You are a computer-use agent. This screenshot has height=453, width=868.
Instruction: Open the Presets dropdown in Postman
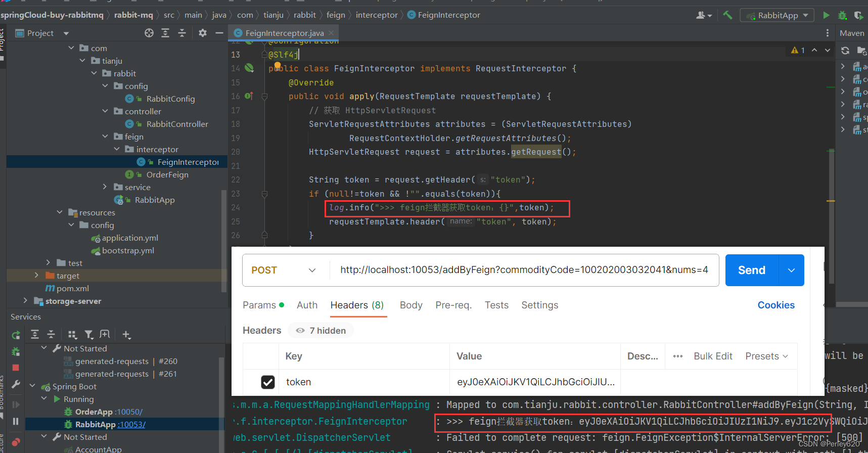coord(766,356)
